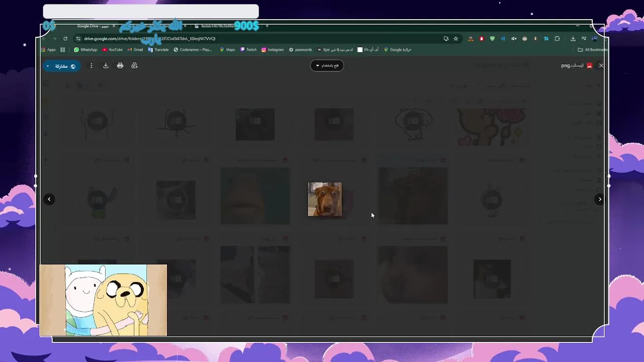Open the All Bookmarks folder
The image size is (644, 362).
click(x=593, y=50)
